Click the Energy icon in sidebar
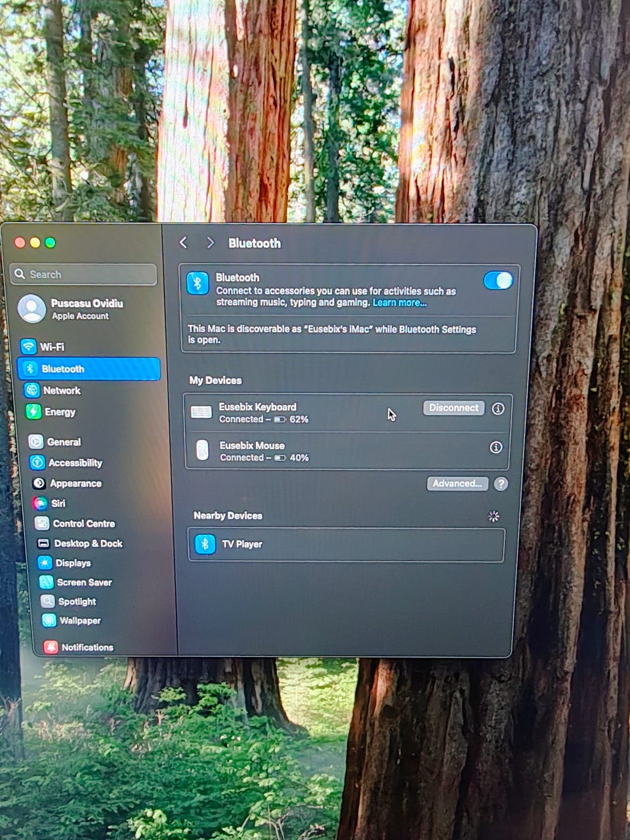Viewport: 630px width, 840px height. coord(33,412)
